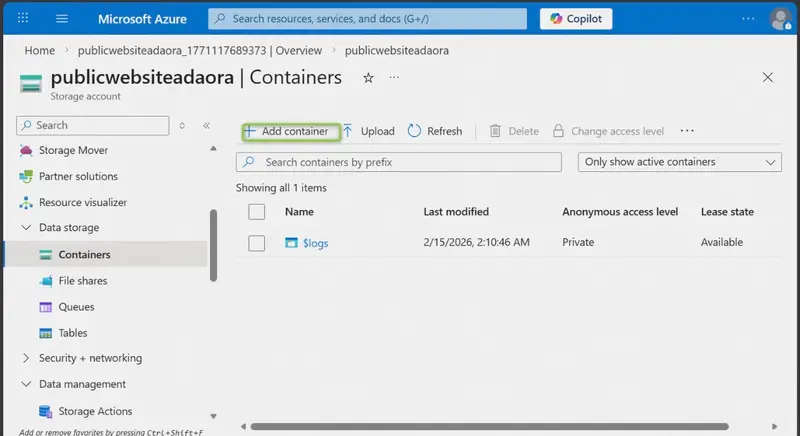Click the search resources, services, and docs field

click(367, 19)
